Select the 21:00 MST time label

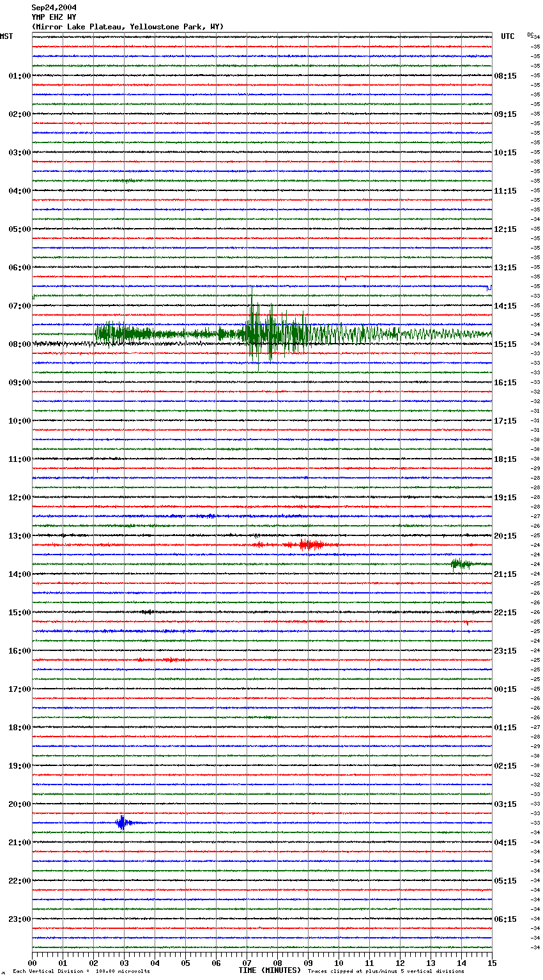(x=19, y=843)
